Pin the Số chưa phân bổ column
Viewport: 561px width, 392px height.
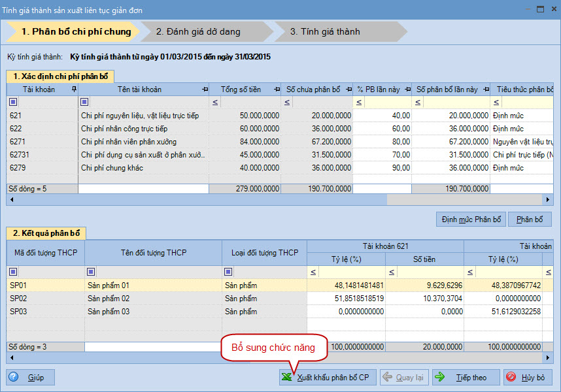click(349, 90)
